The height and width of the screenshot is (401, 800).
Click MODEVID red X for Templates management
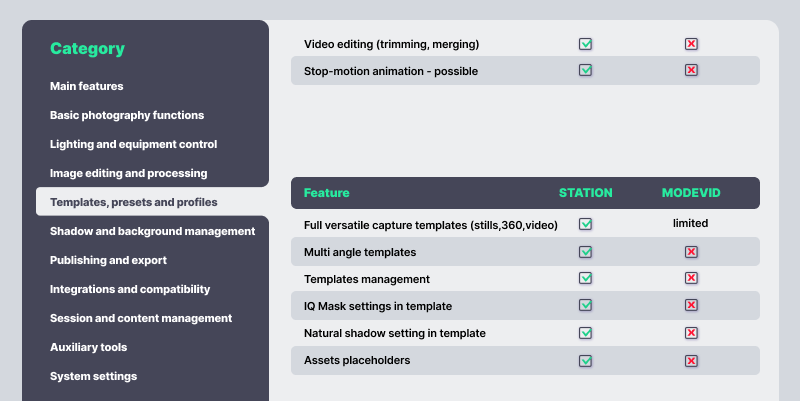tap(691, 279)
